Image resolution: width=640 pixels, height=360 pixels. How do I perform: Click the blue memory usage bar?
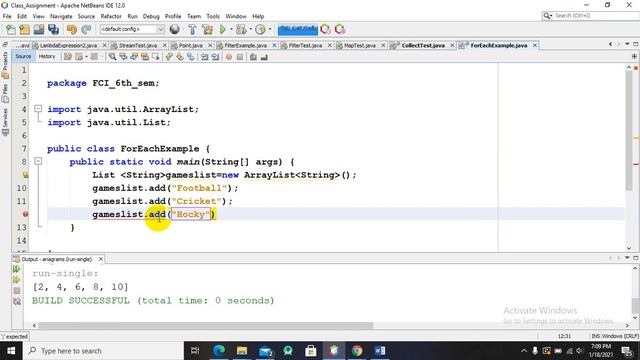point(298,29)
